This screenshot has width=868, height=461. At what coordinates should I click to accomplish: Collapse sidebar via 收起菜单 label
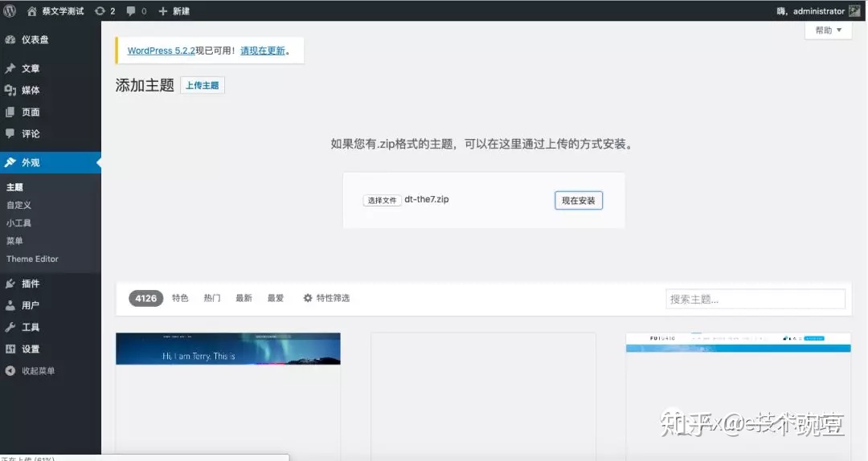(39, 371)
